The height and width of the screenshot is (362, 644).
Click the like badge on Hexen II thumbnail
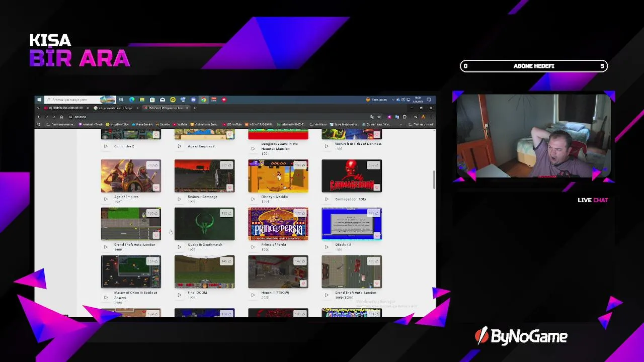coord(300,261)
